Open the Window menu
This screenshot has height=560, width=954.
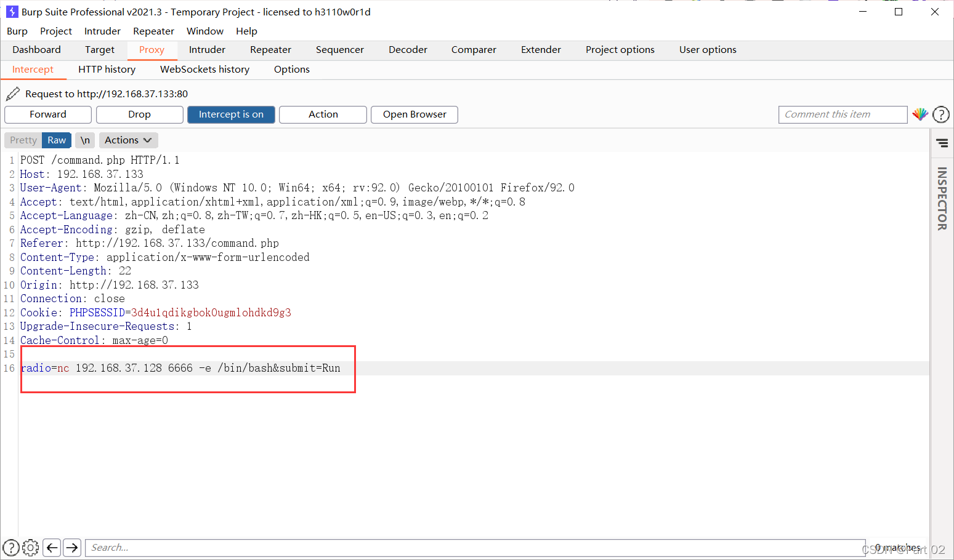pos(205,31)
